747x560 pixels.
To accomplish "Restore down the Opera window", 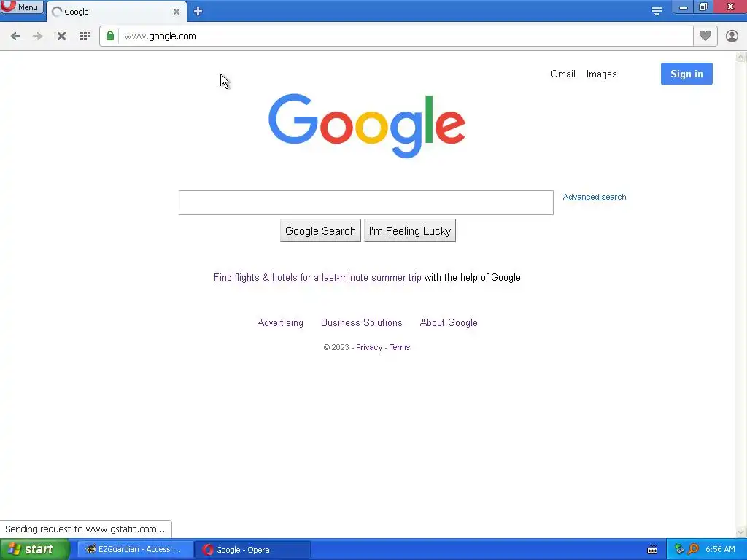I will click(703, 7).
